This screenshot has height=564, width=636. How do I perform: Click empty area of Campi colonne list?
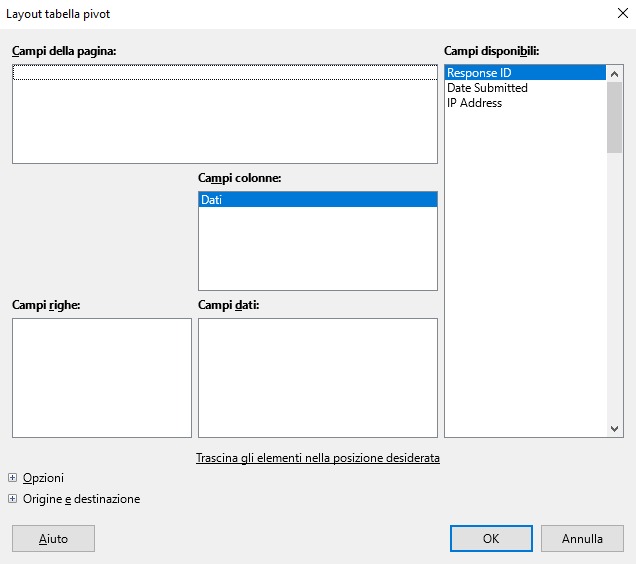pyautogui.click(x=318, y=248)
